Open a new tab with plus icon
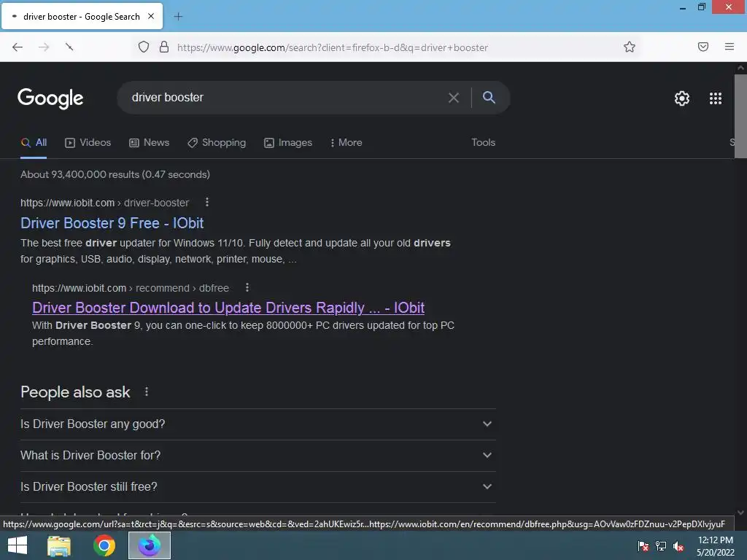 [x=178, y=16]
